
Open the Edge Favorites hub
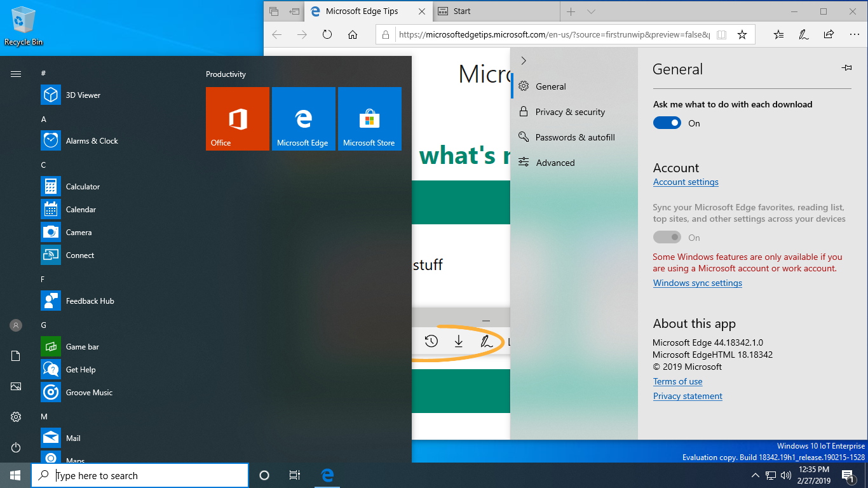779,35
